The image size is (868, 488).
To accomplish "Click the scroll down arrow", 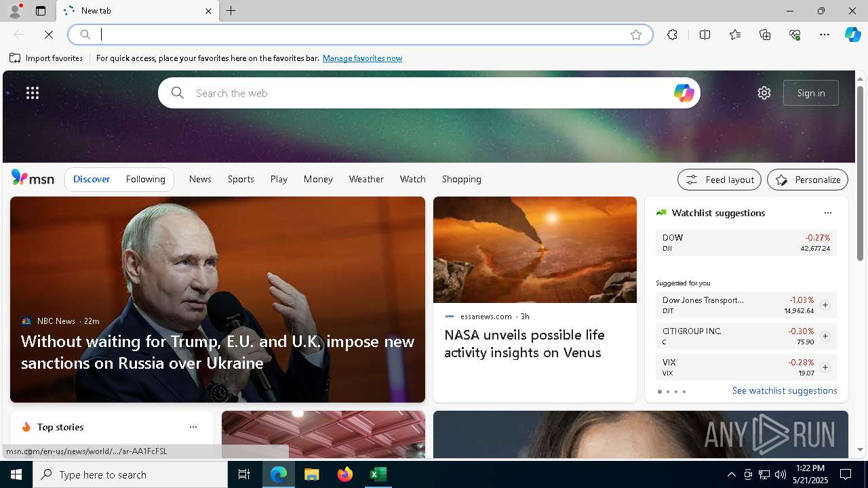I will pyautogui.click(x=860, y=450).
